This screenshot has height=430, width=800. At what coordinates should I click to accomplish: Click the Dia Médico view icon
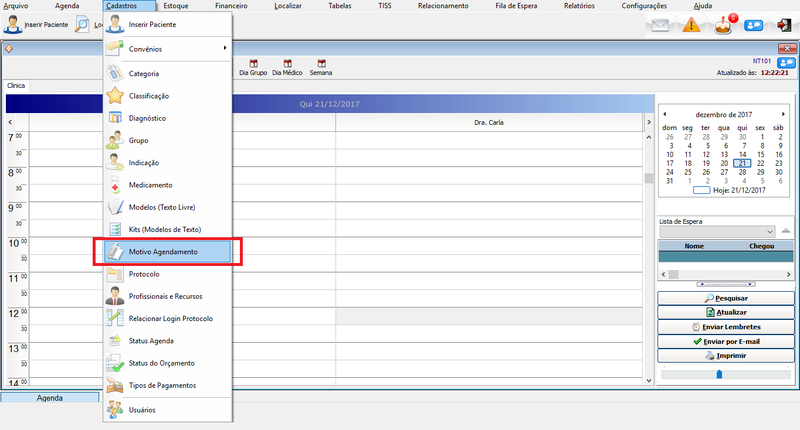288,67
